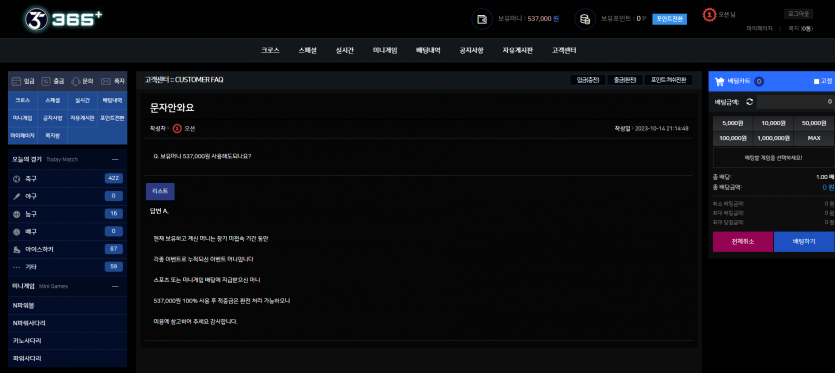The width and height of the screenshot is (835, 373).
Task: Click the 출금 withdrawal icon in sidebar
Action: pos(46,81)
